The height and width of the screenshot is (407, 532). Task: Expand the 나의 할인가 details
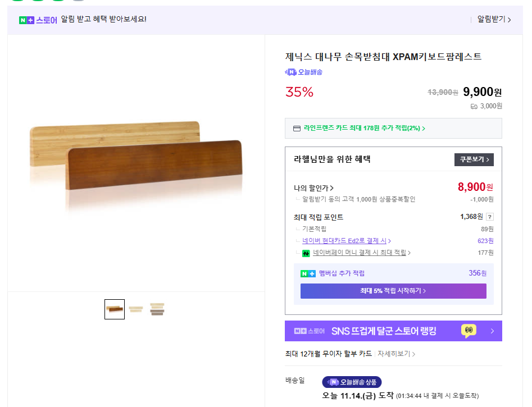click(x=313, y=188)
